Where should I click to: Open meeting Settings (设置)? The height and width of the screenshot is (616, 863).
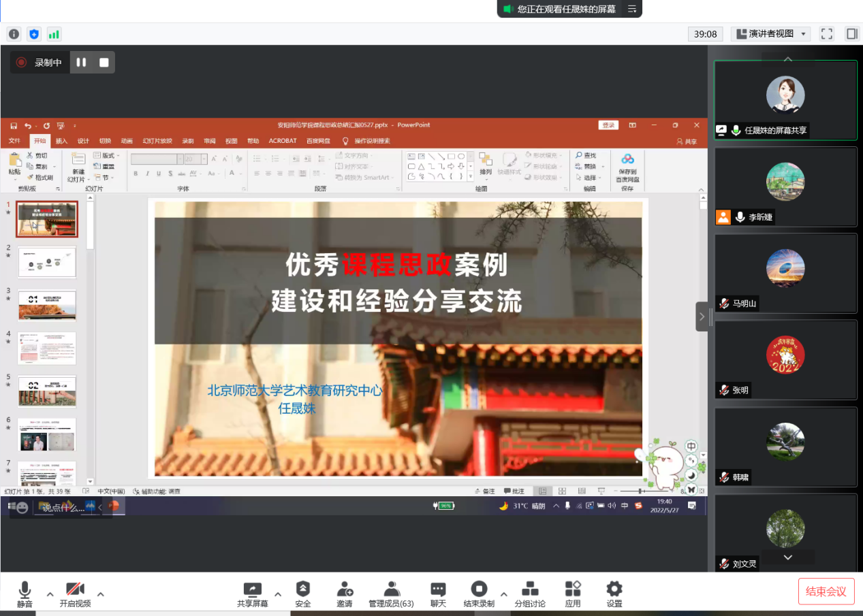614,594
